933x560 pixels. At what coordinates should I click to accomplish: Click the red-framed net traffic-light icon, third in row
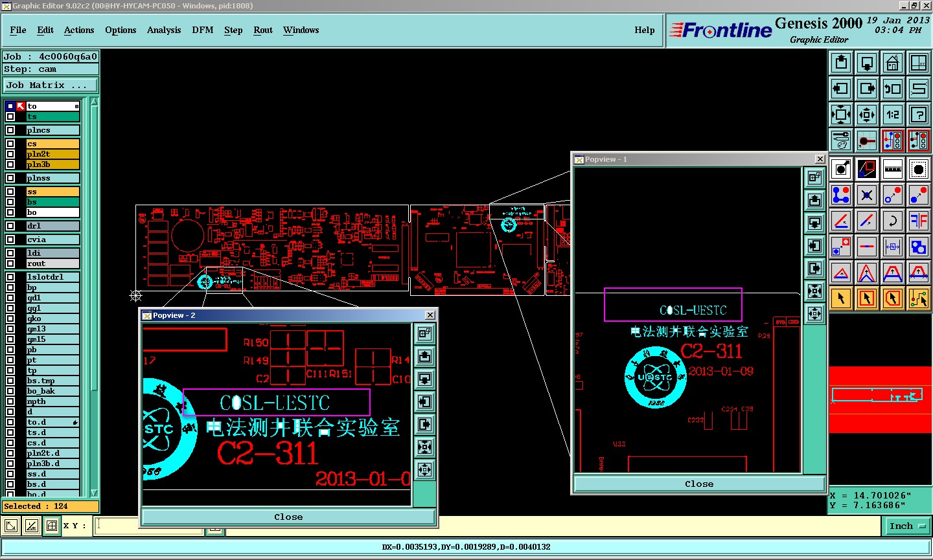(893, 140)
